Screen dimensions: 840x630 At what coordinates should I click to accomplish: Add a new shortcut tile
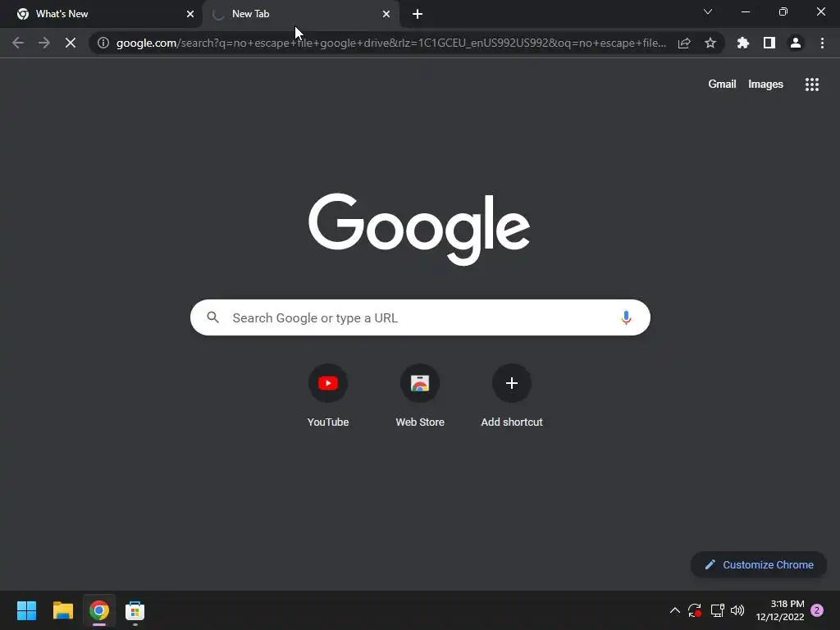pos(512,395)
